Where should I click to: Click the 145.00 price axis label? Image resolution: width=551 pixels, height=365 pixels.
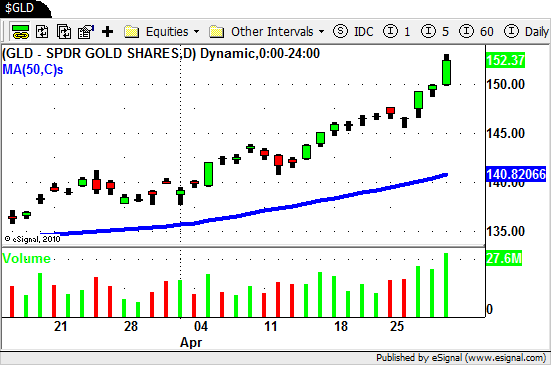pos(505,133)
